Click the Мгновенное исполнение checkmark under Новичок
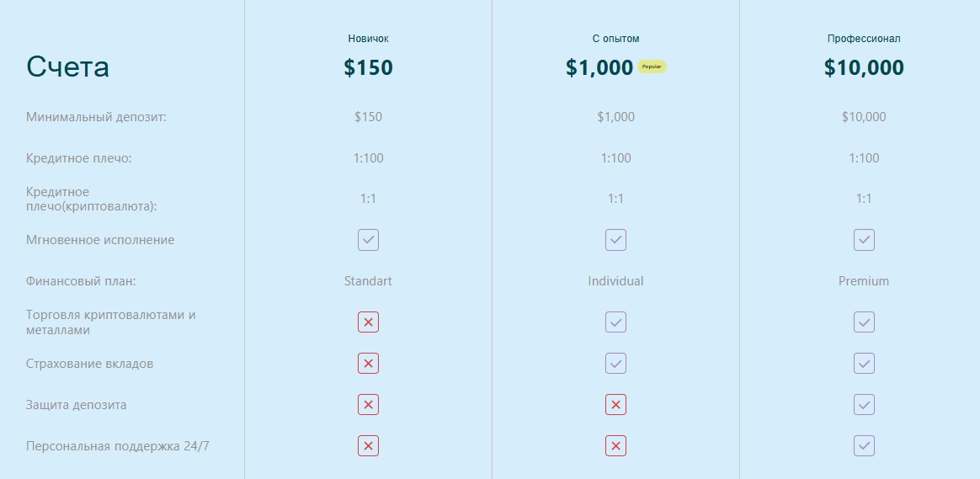This screenshot has width=980, height=479. tap(368, 240)
